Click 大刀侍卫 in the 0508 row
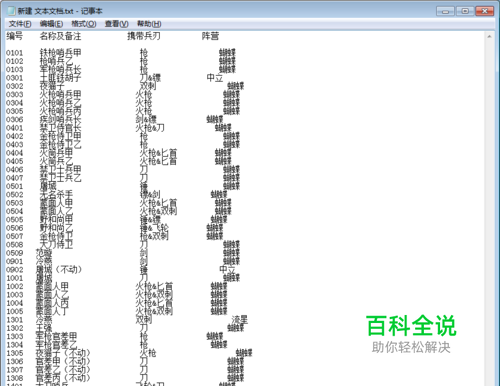This screenshot has height=386, width=500. [x=56, y=244]
